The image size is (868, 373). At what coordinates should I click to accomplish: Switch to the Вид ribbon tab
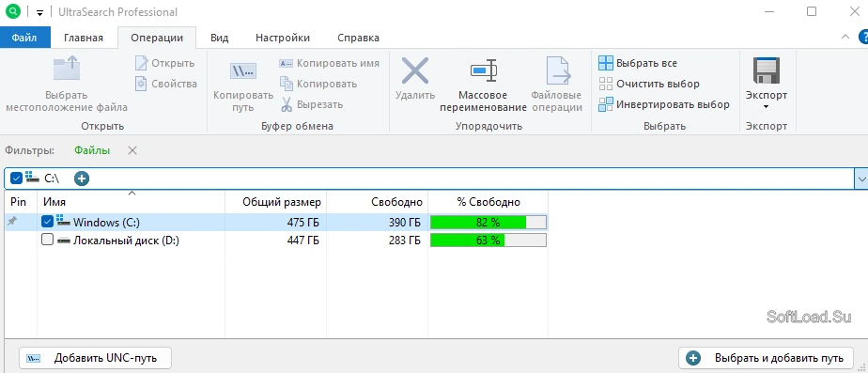tap(219, 38)
